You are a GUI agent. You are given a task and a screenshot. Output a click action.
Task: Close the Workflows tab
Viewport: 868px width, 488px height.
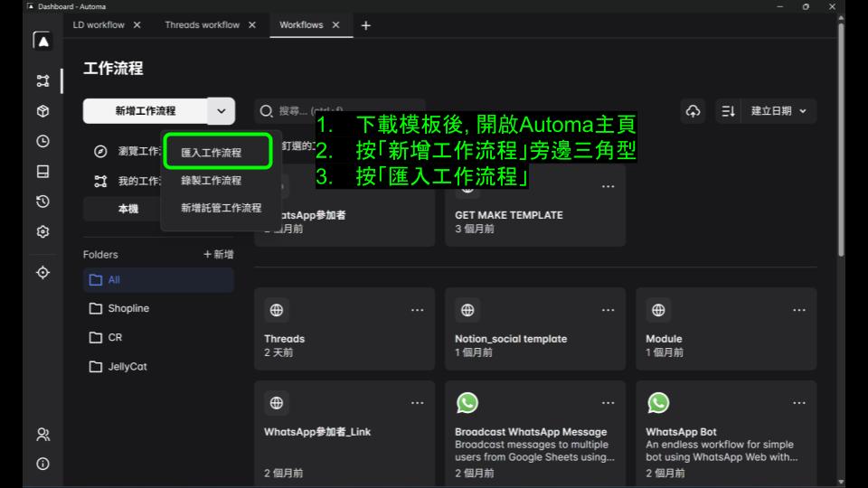coord(335,25)
